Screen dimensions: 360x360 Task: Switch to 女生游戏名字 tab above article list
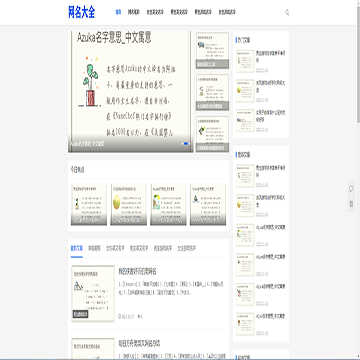187,248
